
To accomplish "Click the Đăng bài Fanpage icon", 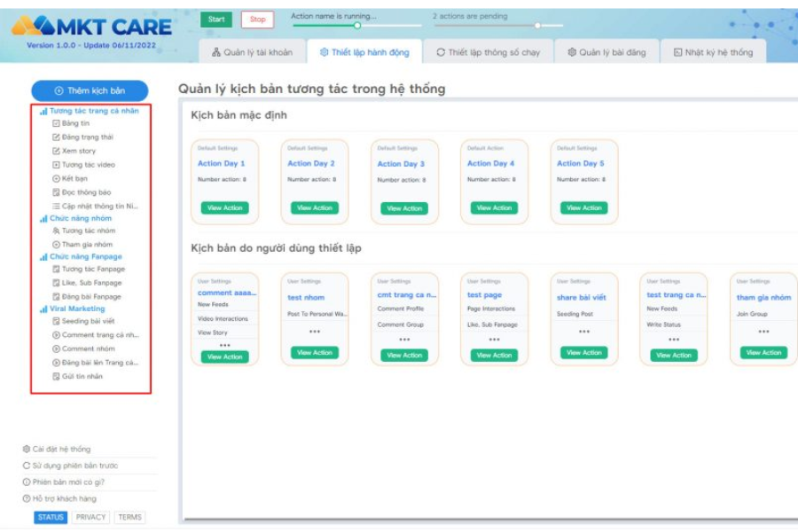I will coord(56,296).
